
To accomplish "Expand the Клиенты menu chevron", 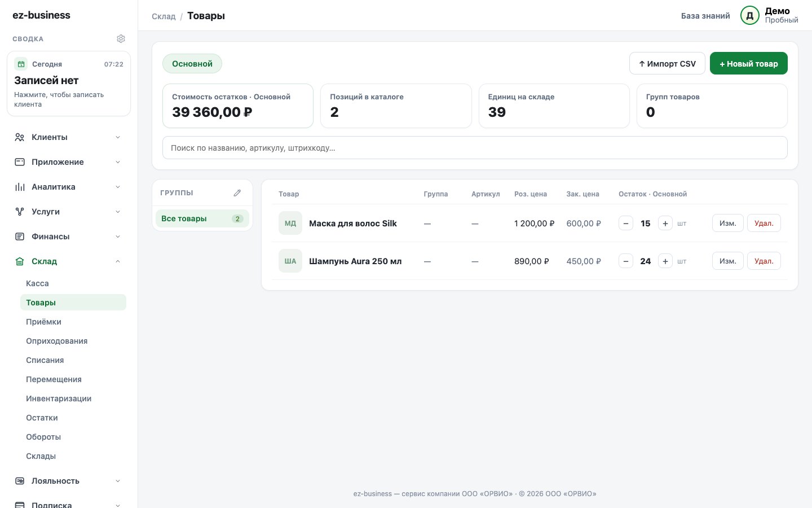I will [x=118, y=137].
